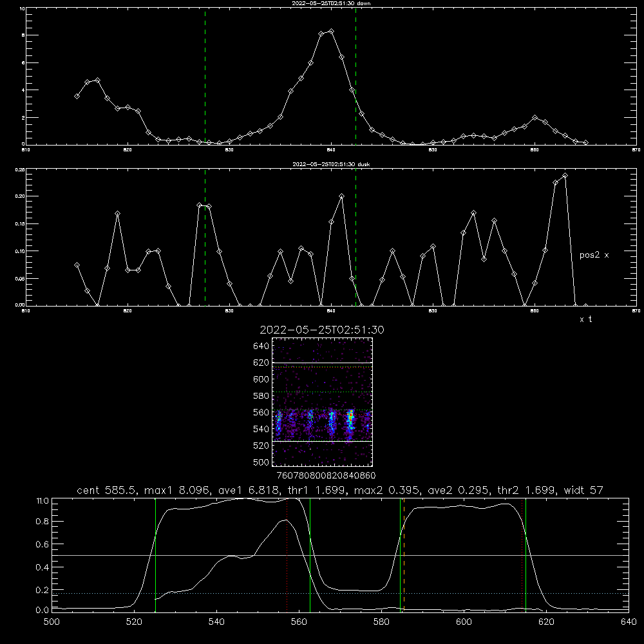Click the '0.8' y-axis label of profile plot
Viewport: 644px width, 644px height.
(43, 522)
